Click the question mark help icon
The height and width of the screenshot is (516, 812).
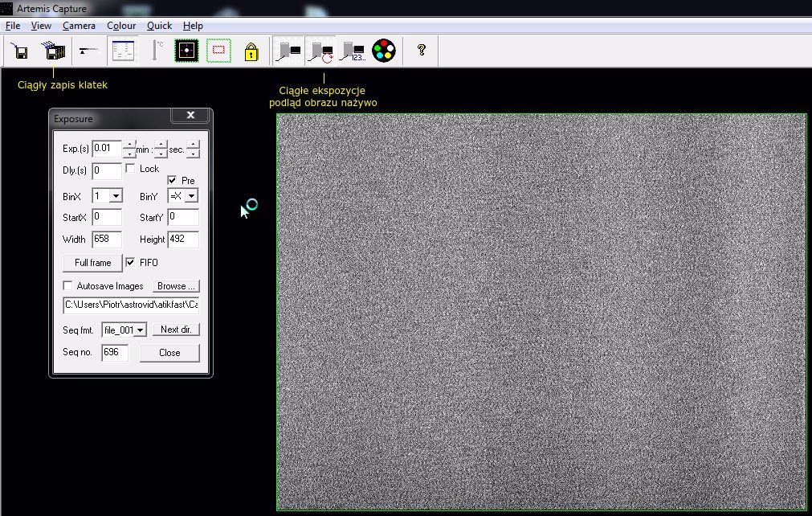click(421, 51)
